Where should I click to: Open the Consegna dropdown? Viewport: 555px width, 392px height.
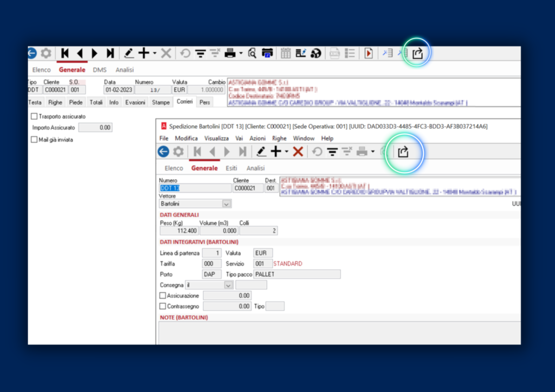(x=229, y=285)
